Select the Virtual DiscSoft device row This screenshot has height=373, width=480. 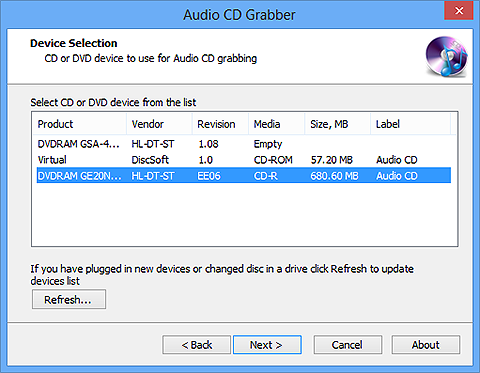point(244,160)
